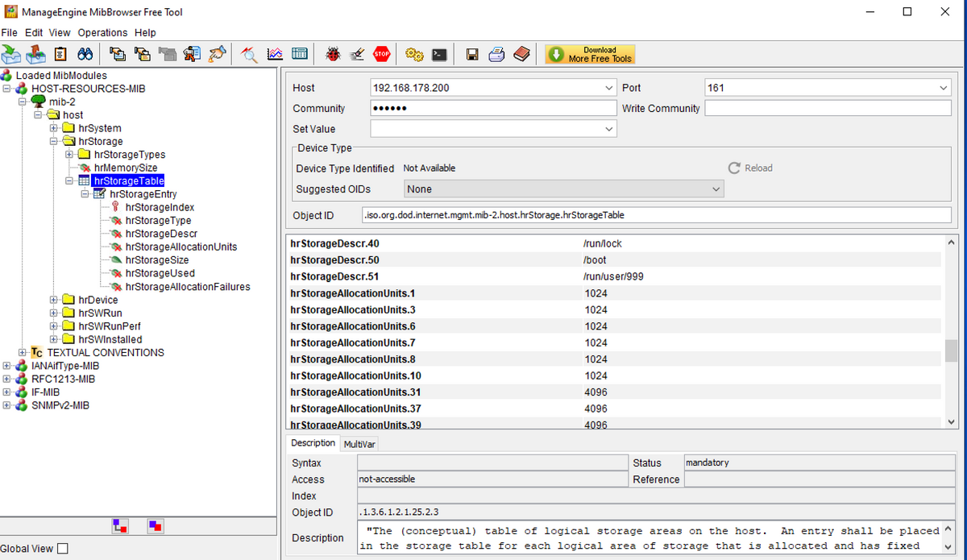Open the line graph icon

[x=275, y=54]
